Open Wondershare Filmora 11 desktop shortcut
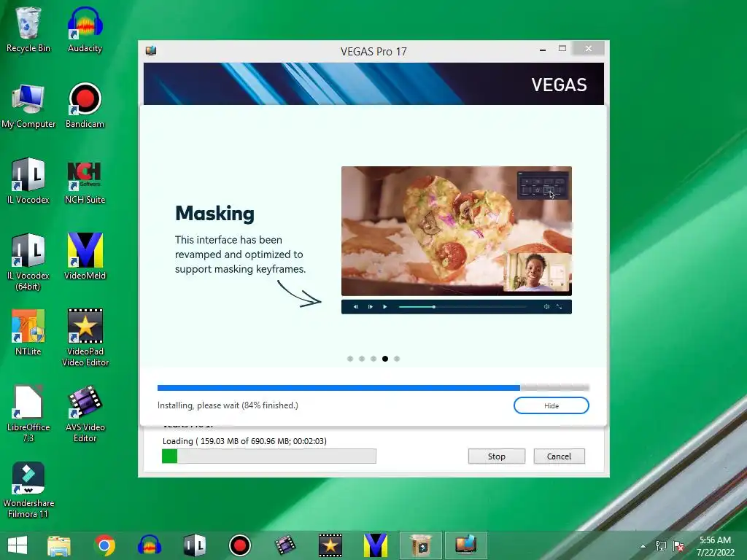Screen dimensions: 747x560 pos(28,489)
